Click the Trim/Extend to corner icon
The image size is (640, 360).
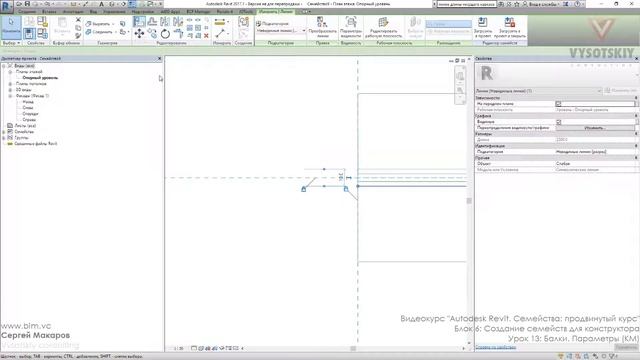(178, 33)
